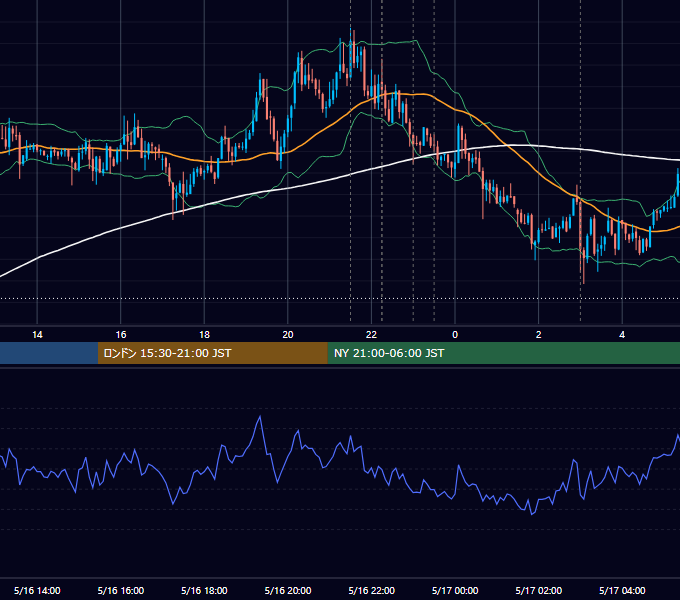Click the 5/17 02:00 date label
Viewport: 680px width, 600px height.
539,590
